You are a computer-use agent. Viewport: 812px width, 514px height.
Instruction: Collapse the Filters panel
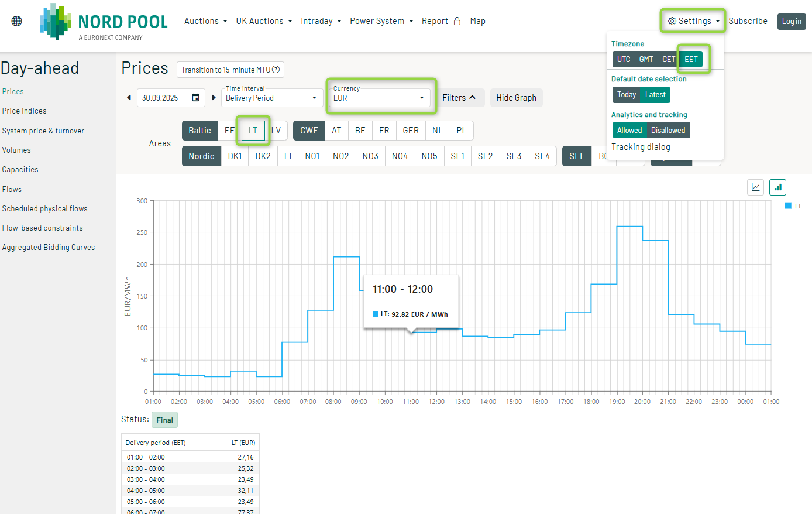pos(460,98)
